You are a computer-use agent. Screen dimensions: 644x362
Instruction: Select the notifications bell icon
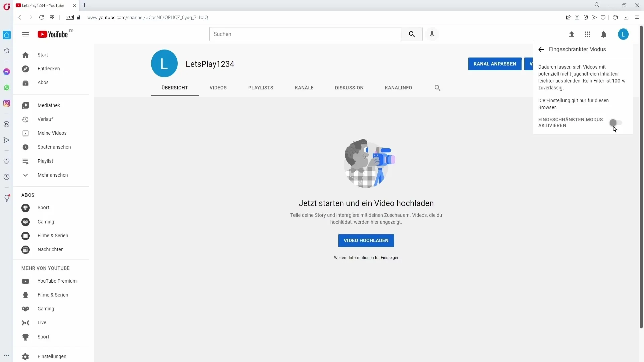(x=604, y=34)
